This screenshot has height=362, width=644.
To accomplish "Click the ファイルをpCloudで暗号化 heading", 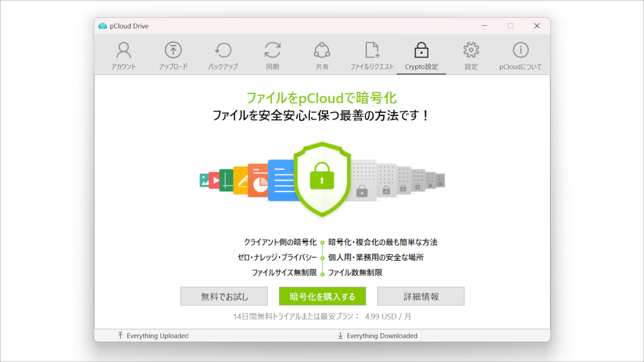I will (321, 98).
